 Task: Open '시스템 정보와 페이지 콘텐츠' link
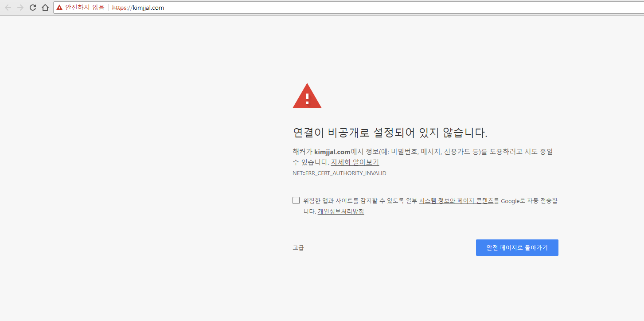[456, 201]
